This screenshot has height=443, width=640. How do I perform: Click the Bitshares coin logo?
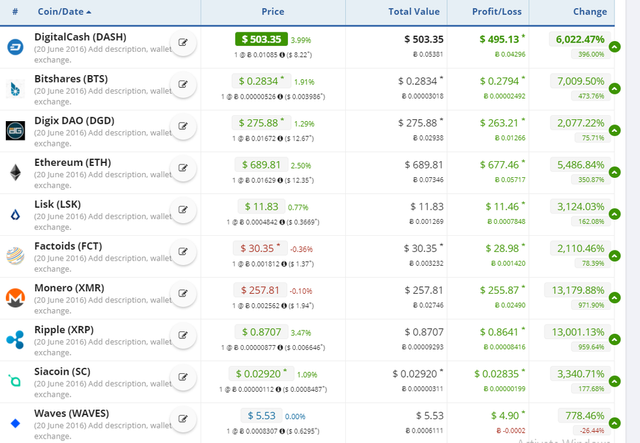click(x=16, y=89)
